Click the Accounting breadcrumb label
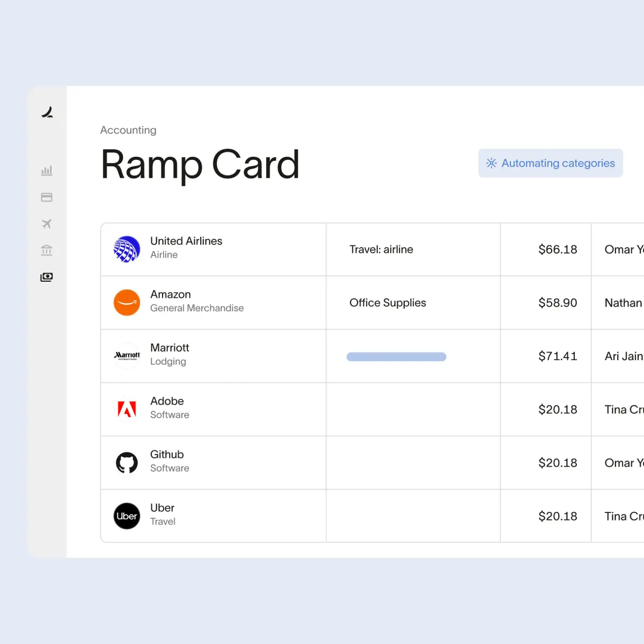The height and width of the screenshot is (644, 644). point(128,130)
